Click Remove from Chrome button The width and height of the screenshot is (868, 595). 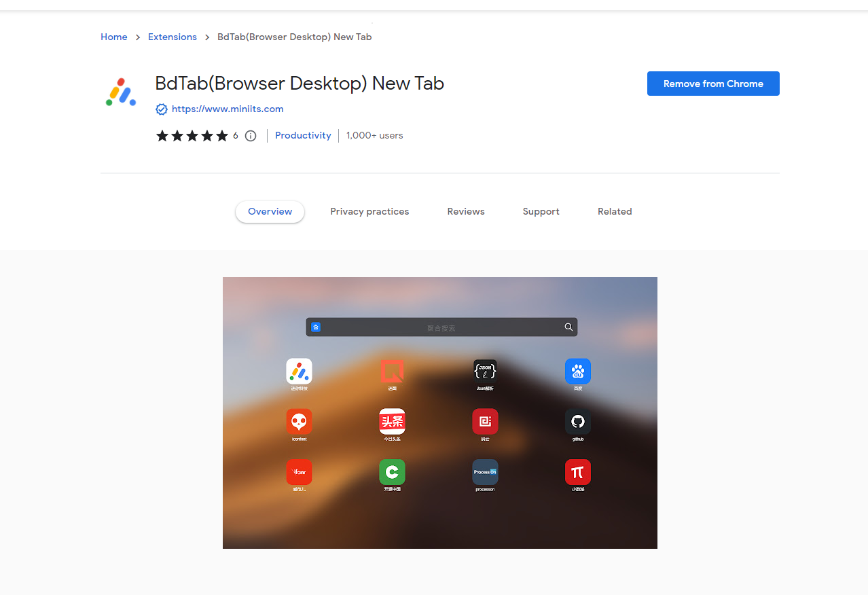click(713, 84)
